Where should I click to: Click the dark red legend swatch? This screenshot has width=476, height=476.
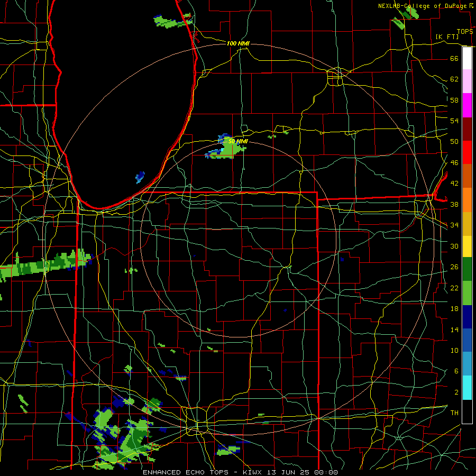pyautogui.click(x=467, y=129)
